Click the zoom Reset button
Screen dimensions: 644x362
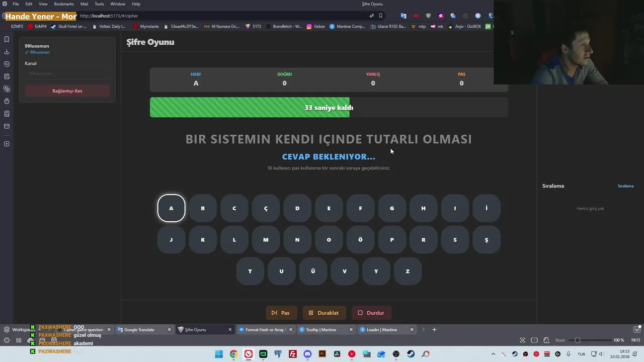560,340
